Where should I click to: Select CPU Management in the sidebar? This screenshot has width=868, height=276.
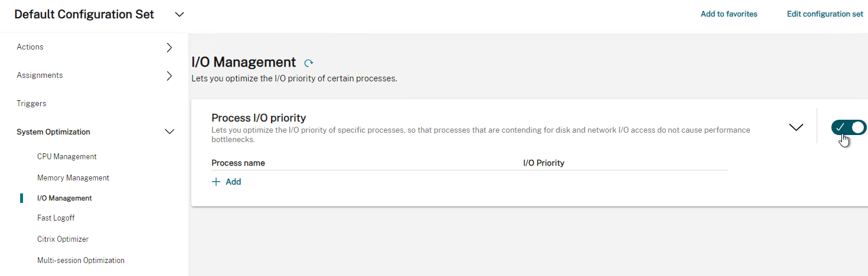67,156
